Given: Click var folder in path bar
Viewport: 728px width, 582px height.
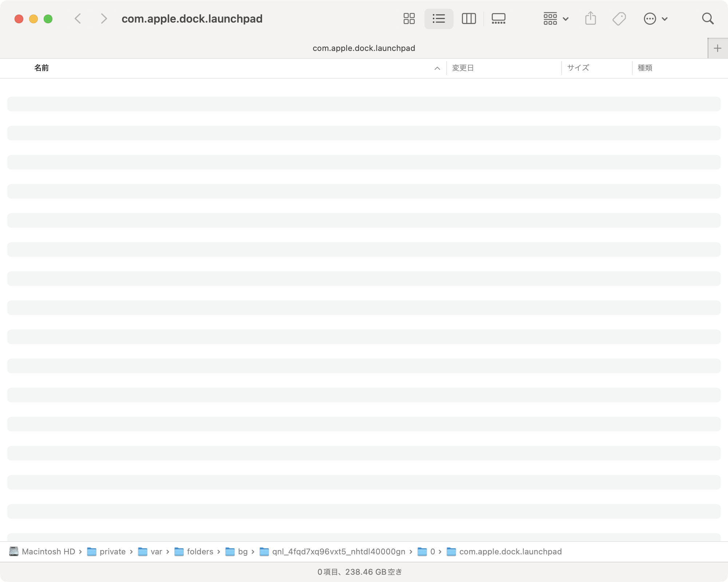Looking at the screenshot, I should [150, 552].
